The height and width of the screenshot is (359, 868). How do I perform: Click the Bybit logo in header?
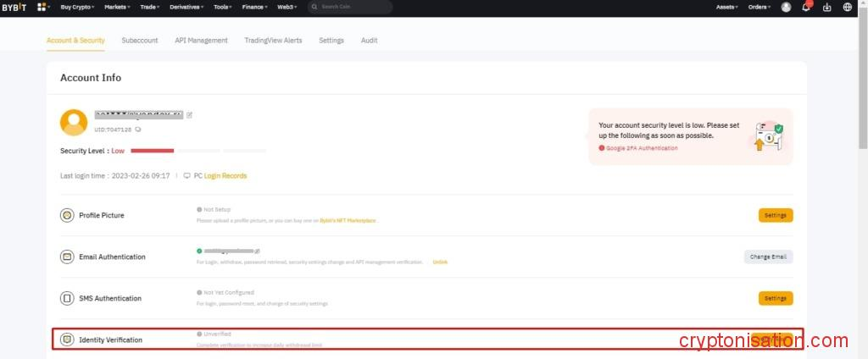pos(15,7)
